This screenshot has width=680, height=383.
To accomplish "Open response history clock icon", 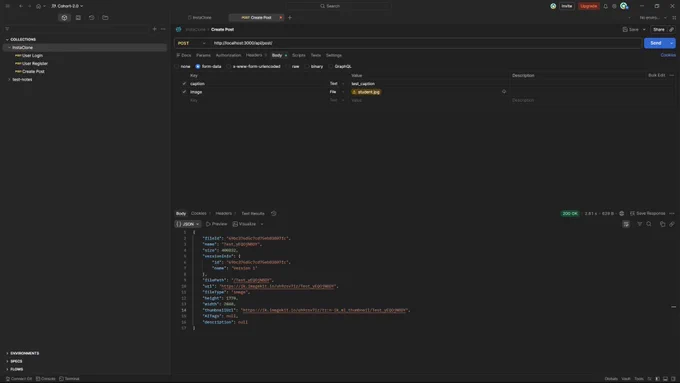I will point(274,213).
